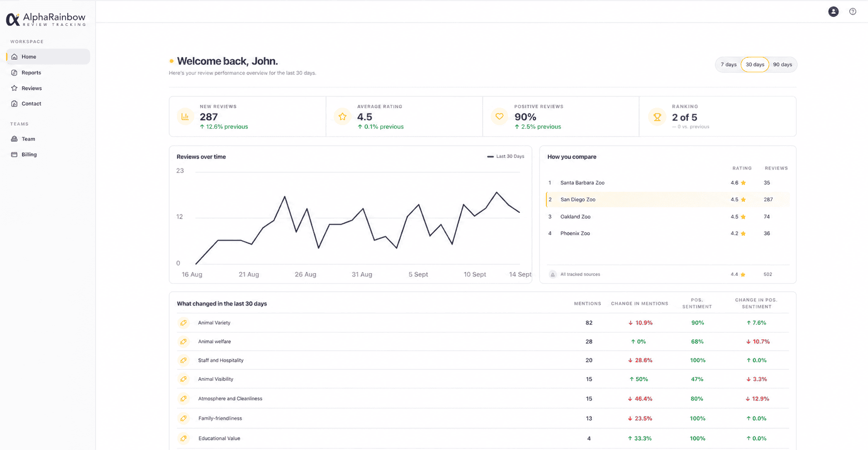Click the Contact icon in the sidebar
The image size is (868, 450).
click(14, 104)
